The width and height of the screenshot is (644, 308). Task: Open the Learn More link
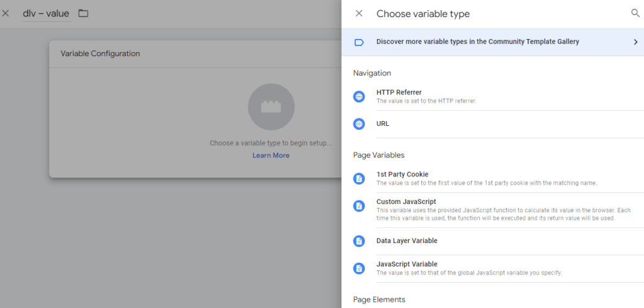click(270, 156)
